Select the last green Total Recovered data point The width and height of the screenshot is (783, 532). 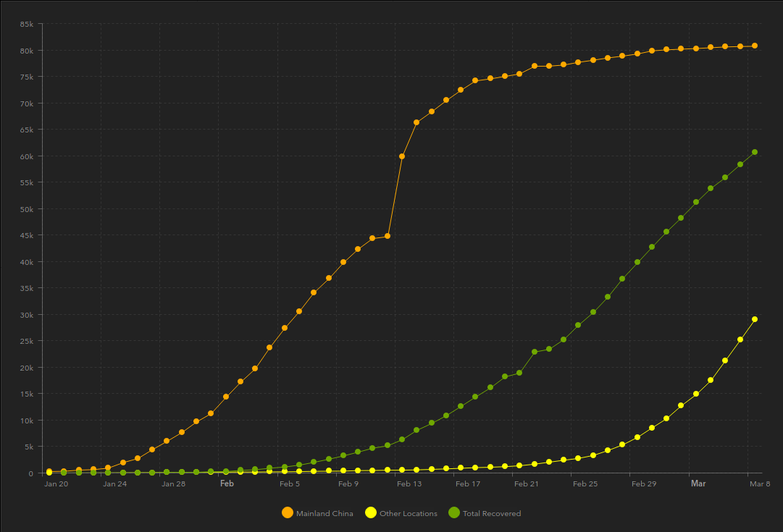coord(755,152)
